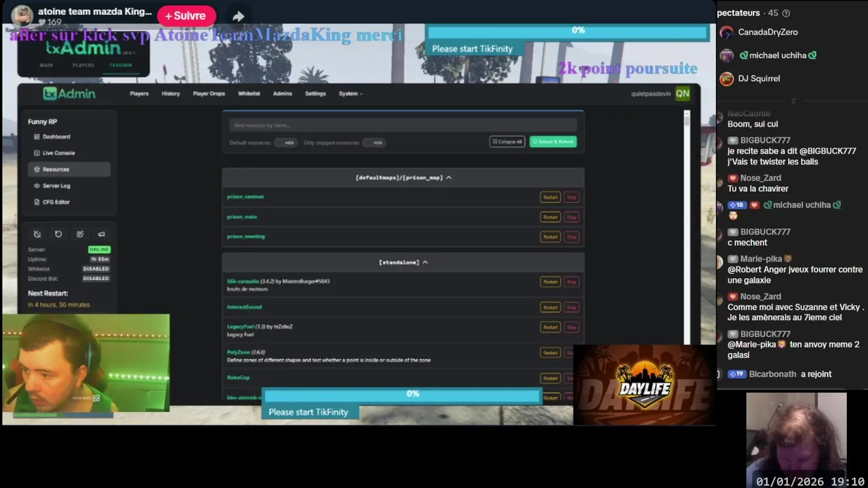Open the Settings page
This screenshot has width=868, height=488.
[x=315, y=94]
